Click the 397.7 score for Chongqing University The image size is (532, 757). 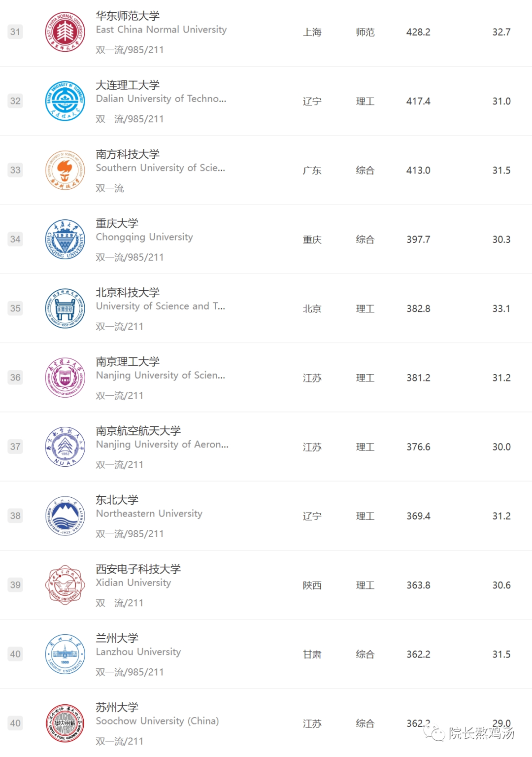pos(418,240)
